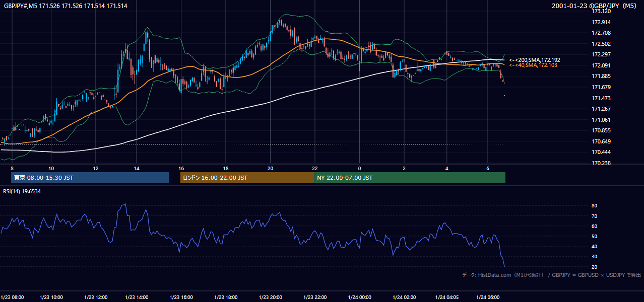Image resolution: width=644 pixels, height=302 pixels.
Task: Click the RSI 60 level label
Action: tap(594, 226)
